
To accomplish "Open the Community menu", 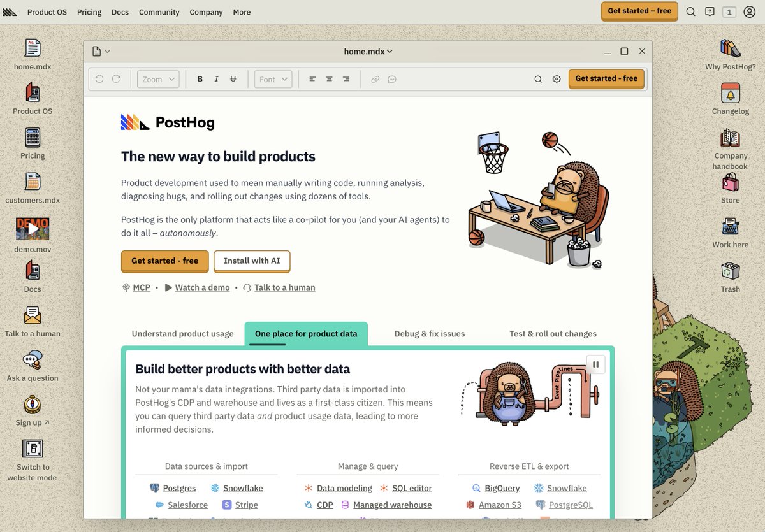I will 159,12.
